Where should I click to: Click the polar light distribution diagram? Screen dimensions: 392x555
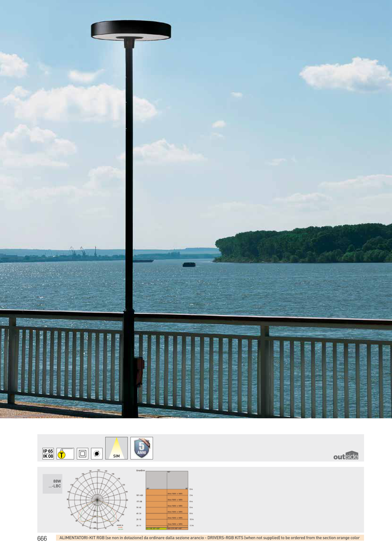click(x=97, y=500)
